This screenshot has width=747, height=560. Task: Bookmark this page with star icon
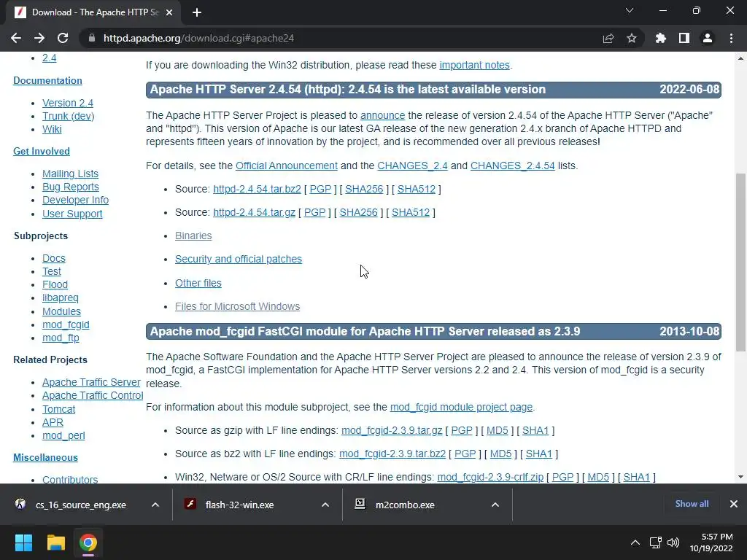tap(632, 38)
